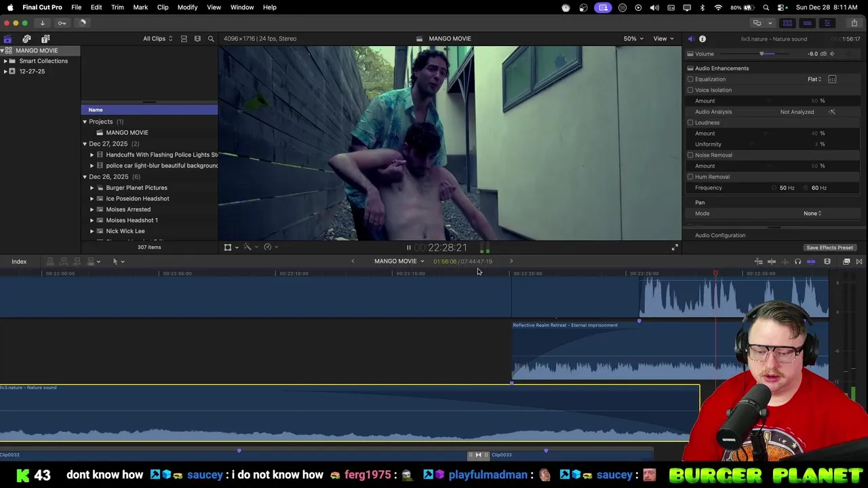868x488 pixels.
Task: Open the All Clips filter dropdown
Action: pyautogui.click(x=157, y=39)
